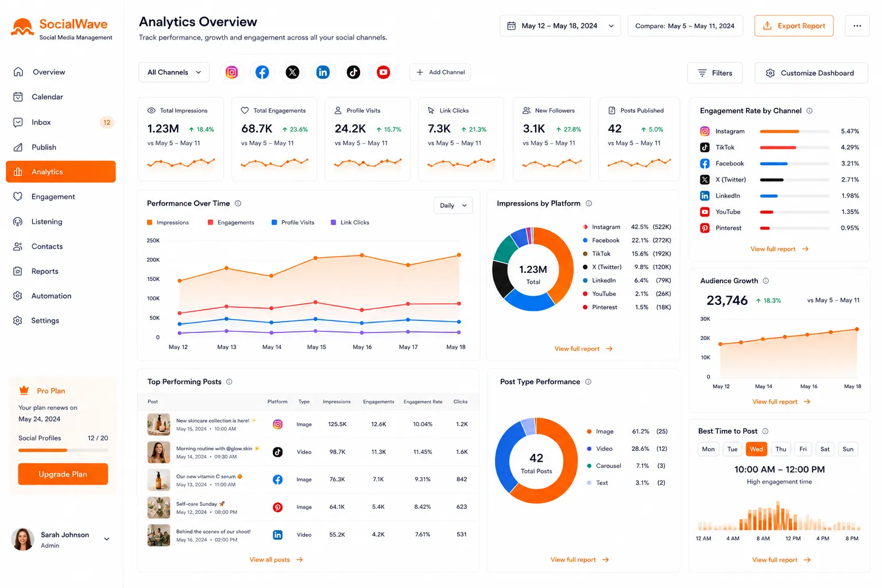Viewport: 882px width, 588px height.
Task: Click Customize Dashboard
Action: (811, 73)
